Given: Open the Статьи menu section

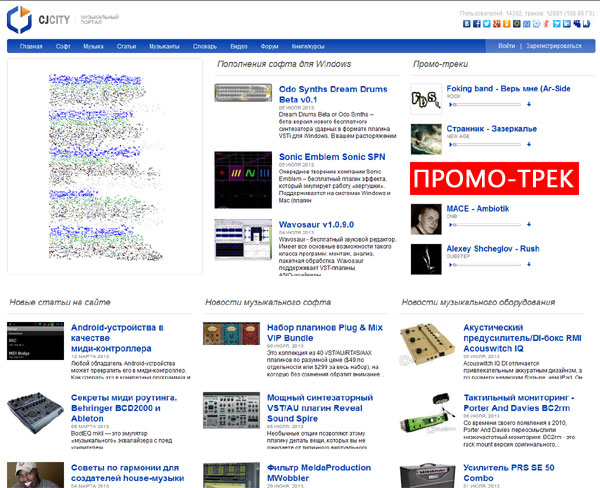Looking at the screenshot, I should coord(126,46).
